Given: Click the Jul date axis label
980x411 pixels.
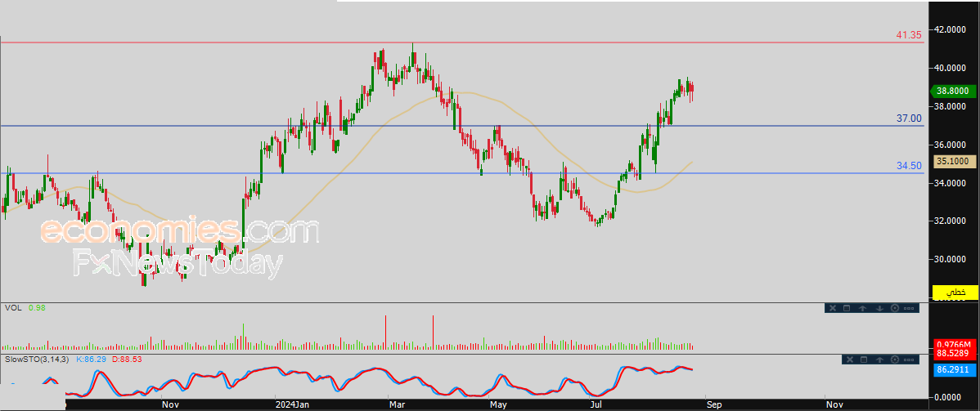Looking at the screenshot, I should tap(595, 404).
